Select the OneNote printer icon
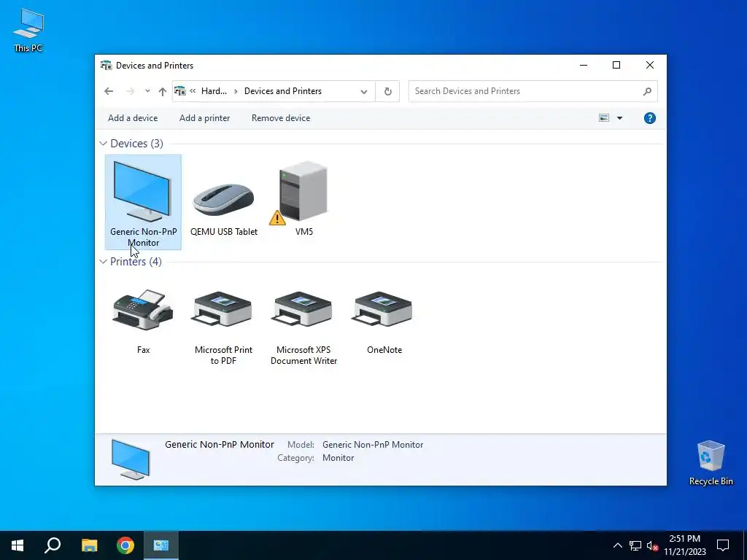Screen dimensions: 747x560 point(383,308)
